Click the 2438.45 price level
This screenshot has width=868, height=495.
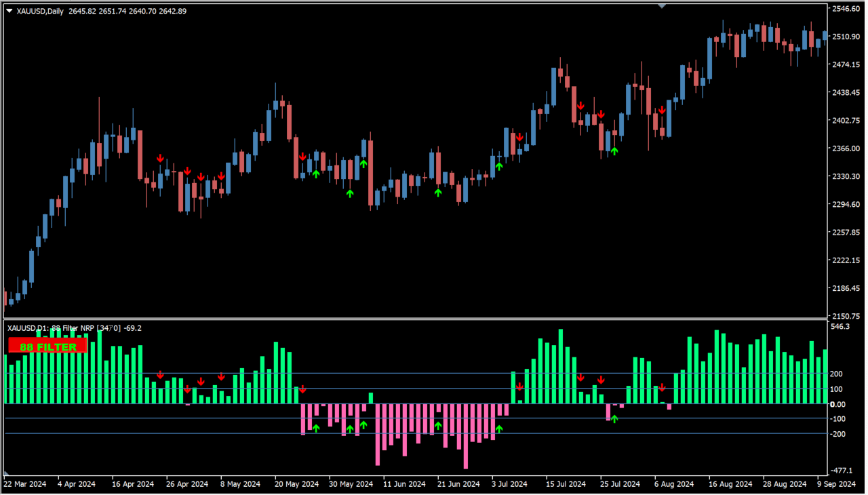point(846,92)
